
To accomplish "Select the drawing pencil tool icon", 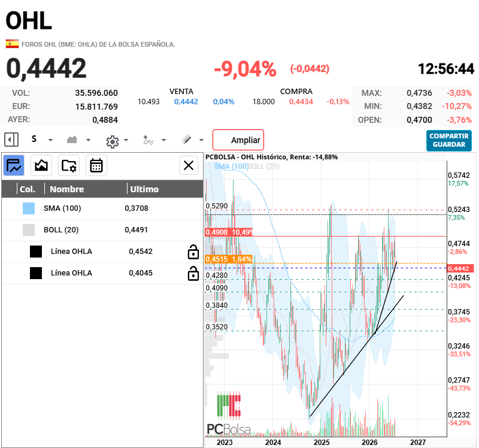I will point(186,140).
